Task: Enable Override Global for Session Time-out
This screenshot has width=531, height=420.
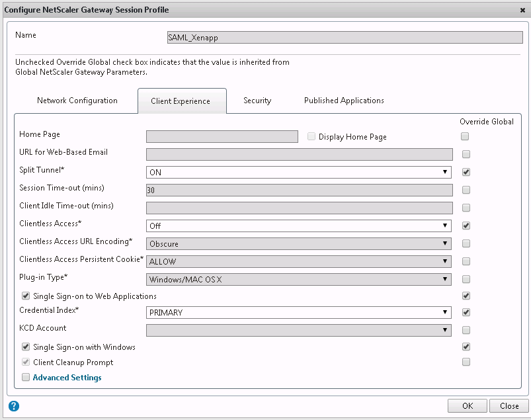Action: pyautogui.click(x=466, y=190)
